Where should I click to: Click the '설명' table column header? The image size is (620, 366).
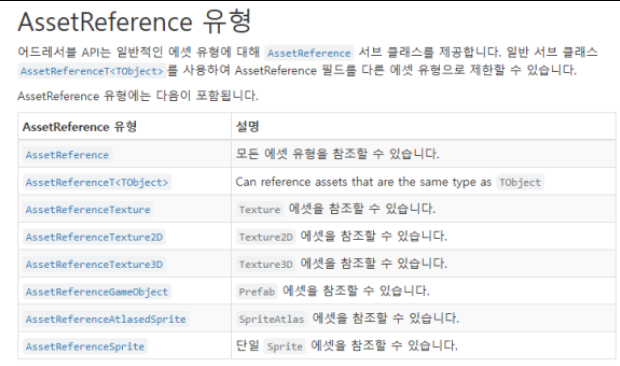[x=248, y=126]
